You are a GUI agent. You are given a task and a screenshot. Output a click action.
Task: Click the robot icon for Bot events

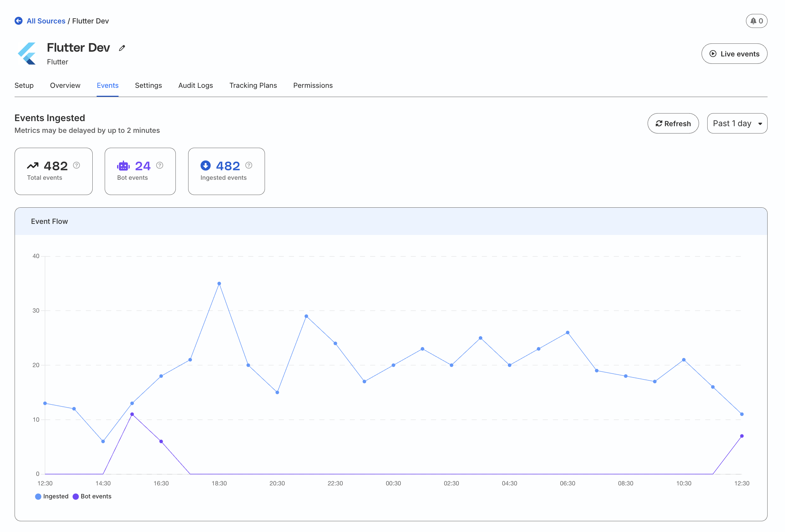pyautogui.click(x=123, y=166)
